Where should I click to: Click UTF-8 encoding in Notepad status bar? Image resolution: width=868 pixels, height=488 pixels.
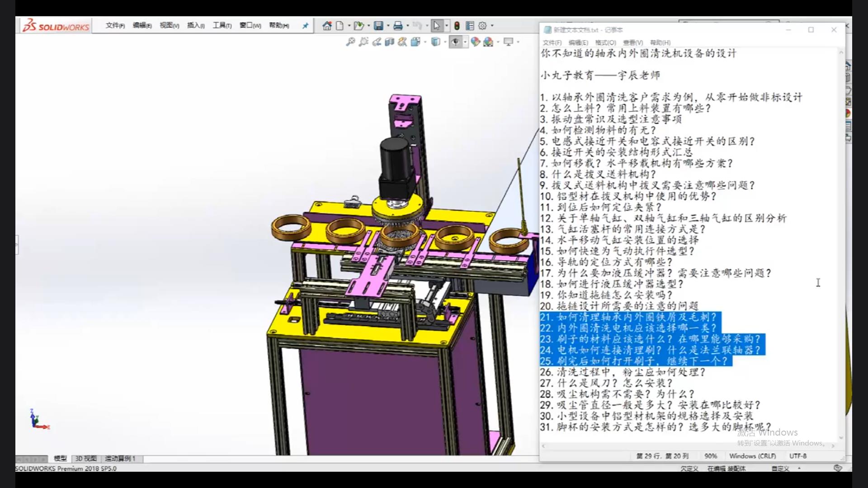tap(798, 456)
